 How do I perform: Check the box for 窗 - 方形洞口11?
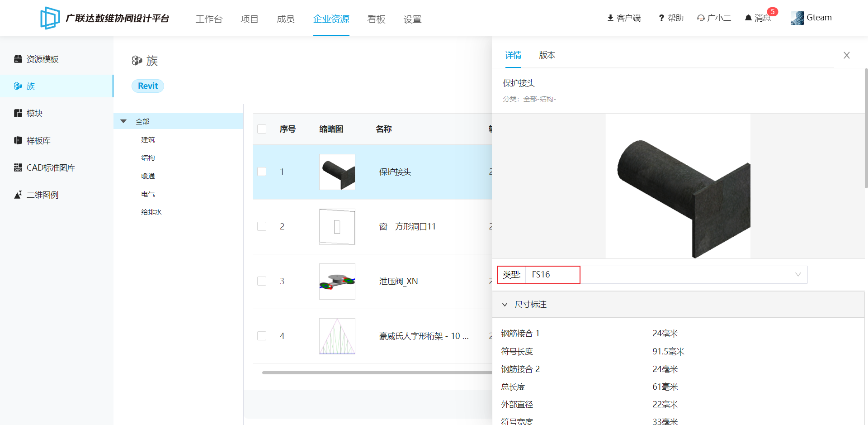262,226
